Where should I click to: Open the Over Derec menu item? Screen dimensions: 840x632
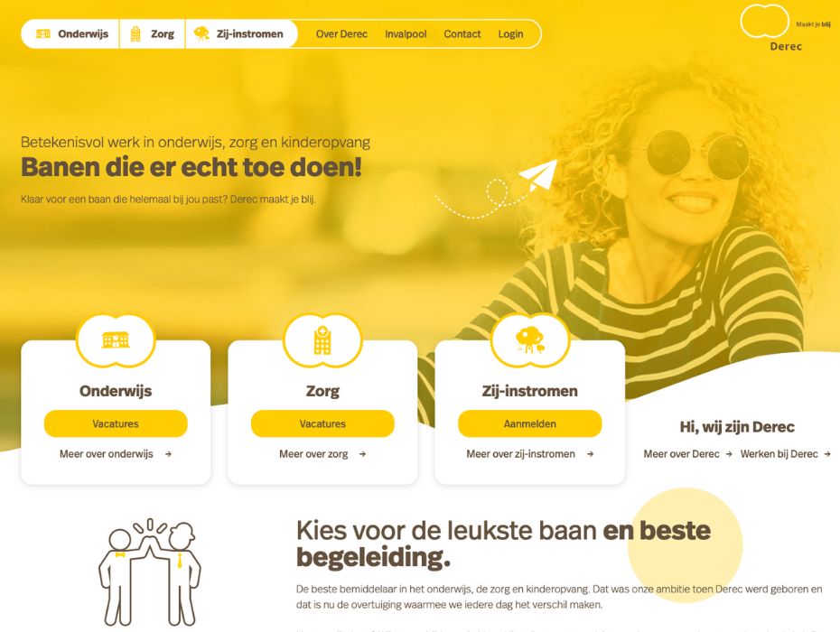coord(341,33)
